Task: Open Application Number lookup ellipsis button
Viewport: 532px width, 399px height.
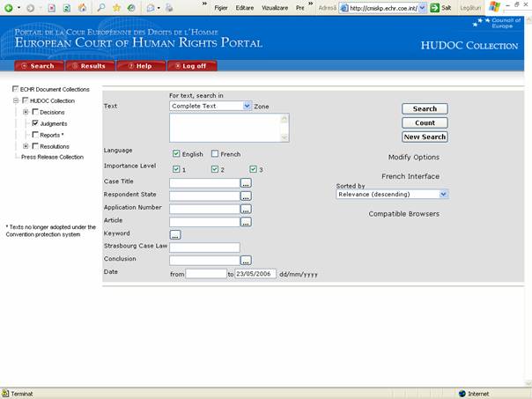Action: 246,209
